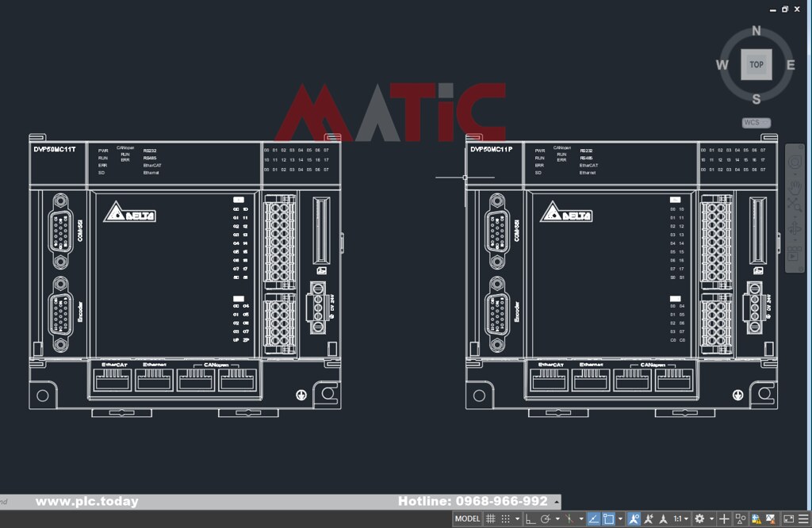Toggle snap mode dotted grid icon

[505, 518]
